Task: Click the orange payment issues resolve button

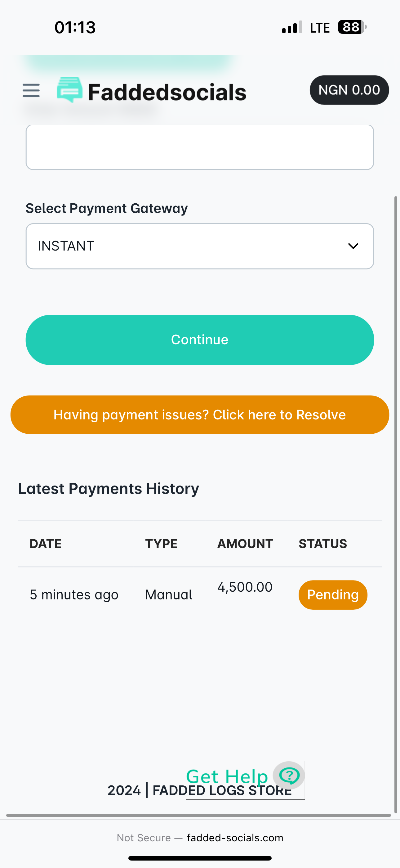Action: (x=200, y=415)
